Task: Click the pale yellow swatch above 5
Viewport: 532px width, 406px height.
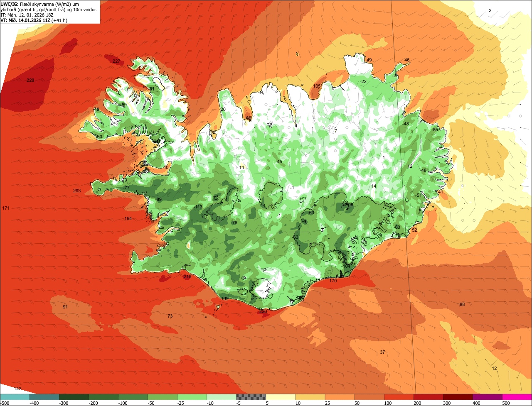Action: (280, 397)
